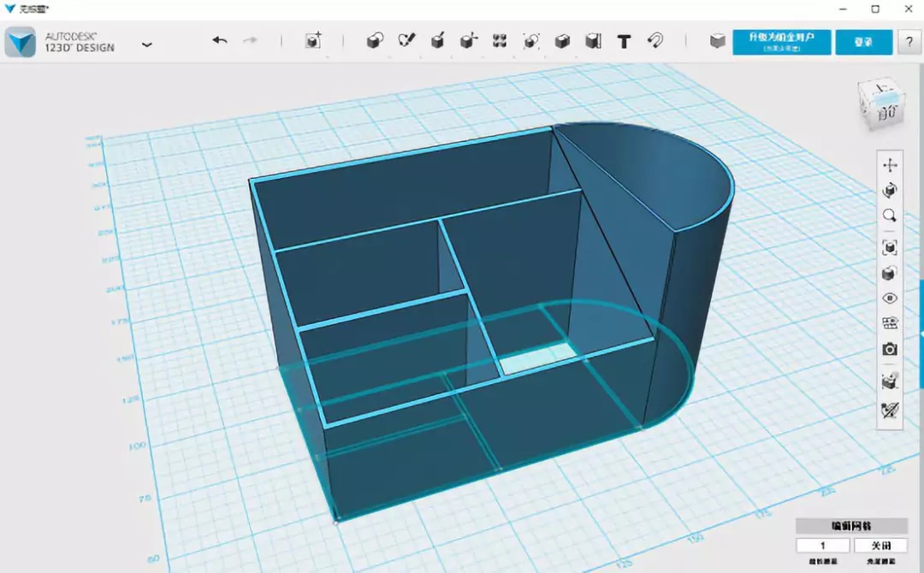The height and width of the screenshot is (573, 924).
Task: Toggle materials and outlines display mode
Action: coord(890,274)
